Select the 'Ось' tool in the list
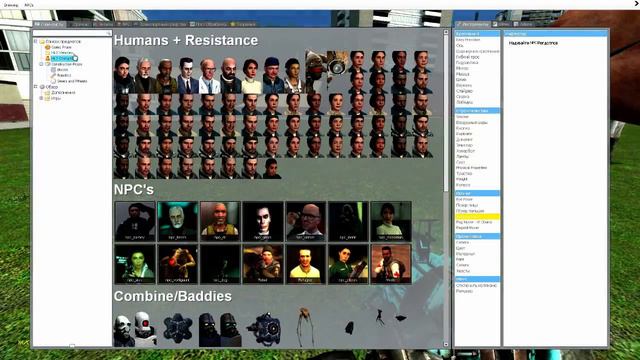This screenshot has width=640, height=360. pyautogui.click(x=460, y=46)
